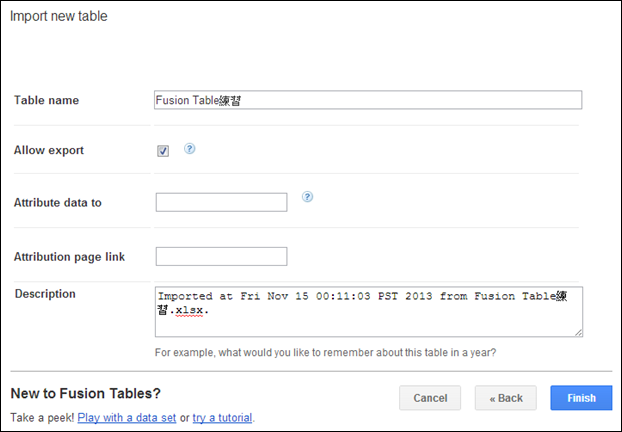Click the "Attribute data to" label
The width and height of the screenshot is (622, 432).
pyautogui.click(x=57, y=203)
